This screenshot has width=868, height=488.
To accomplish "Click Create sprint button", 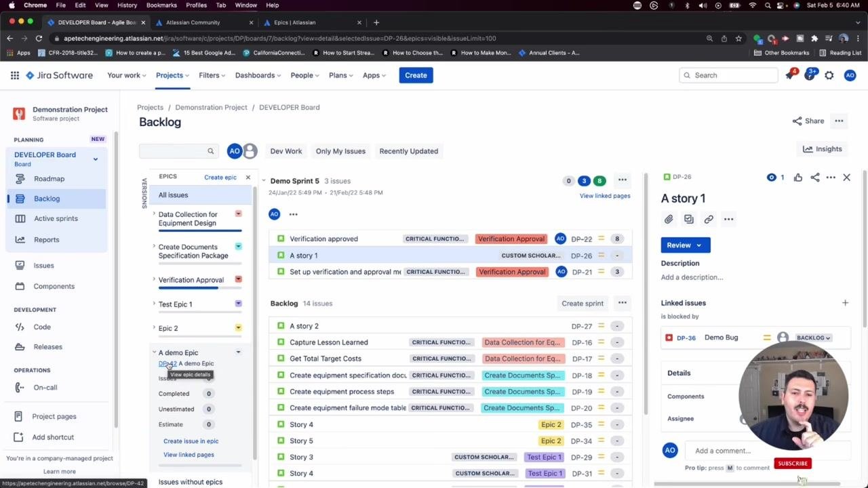I will [583, 303].
